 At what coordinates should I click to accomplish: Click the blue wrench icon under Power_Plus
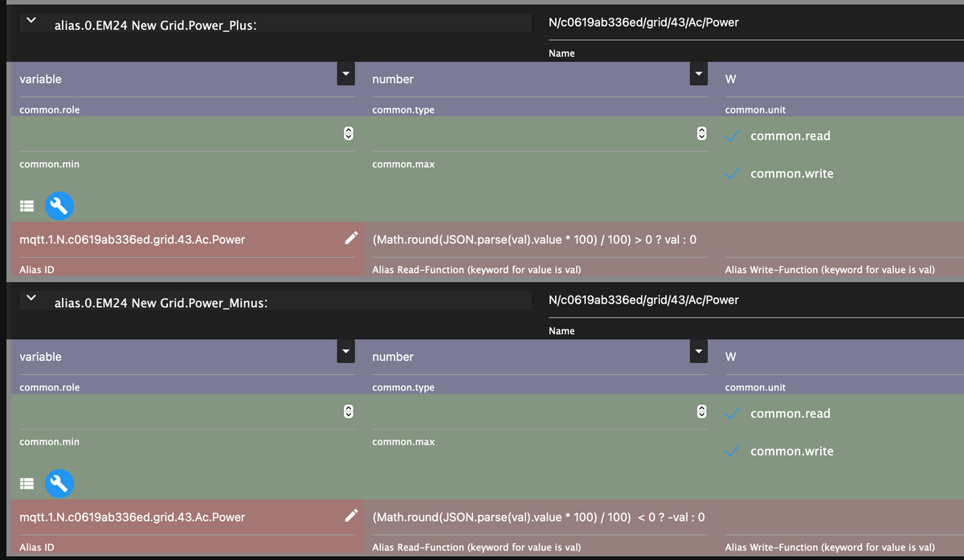tap(59, 206)
